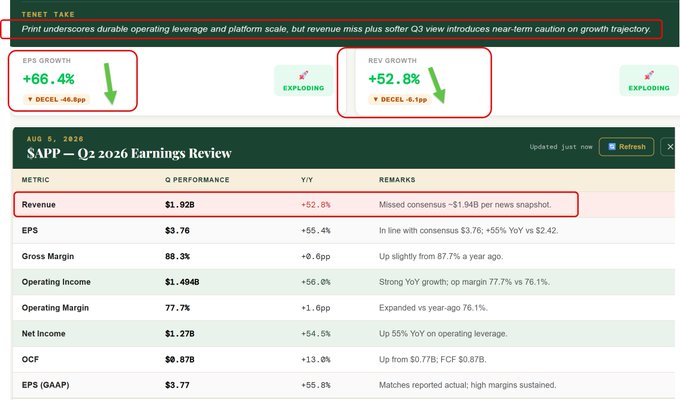The height and width of the screenshot is (400, 680).
Task: Click the 'Up 55% YoY on operating leverage' remark
Action: (443, 334)
